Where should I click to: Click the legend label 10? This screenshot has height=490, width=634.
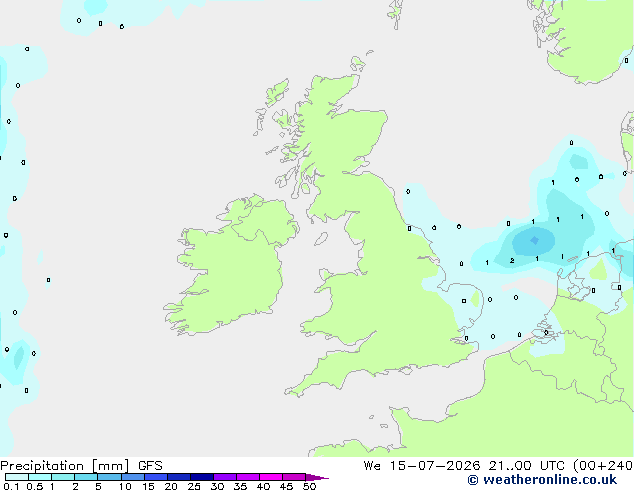tap(125, 486)
